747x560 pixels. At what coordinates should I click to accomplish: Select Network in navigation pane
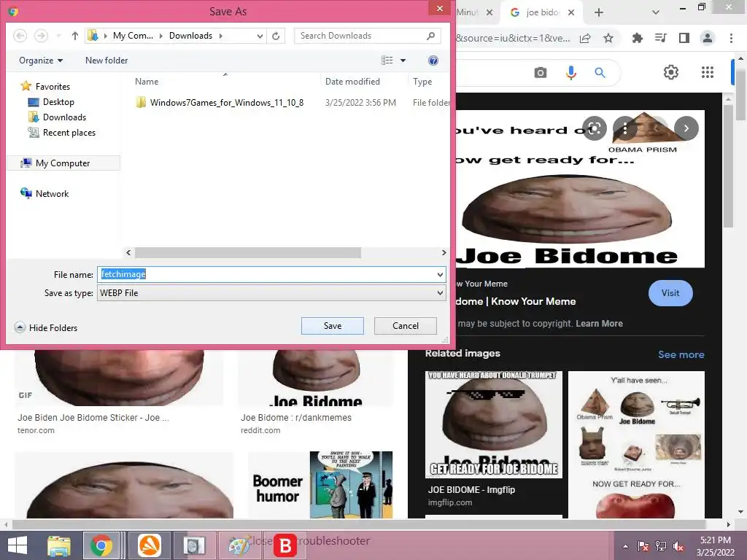(44, 193)
